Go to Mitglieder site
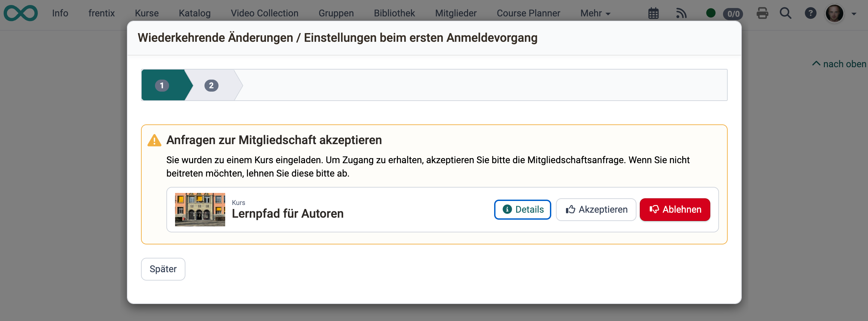This screenshot has width=868, height=321. pos(456,13)
